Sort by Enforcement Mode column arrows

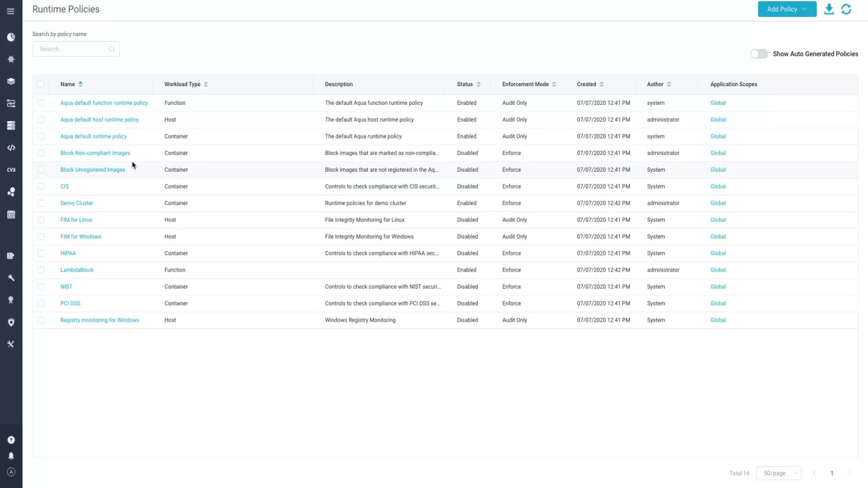tap(554, 84)
